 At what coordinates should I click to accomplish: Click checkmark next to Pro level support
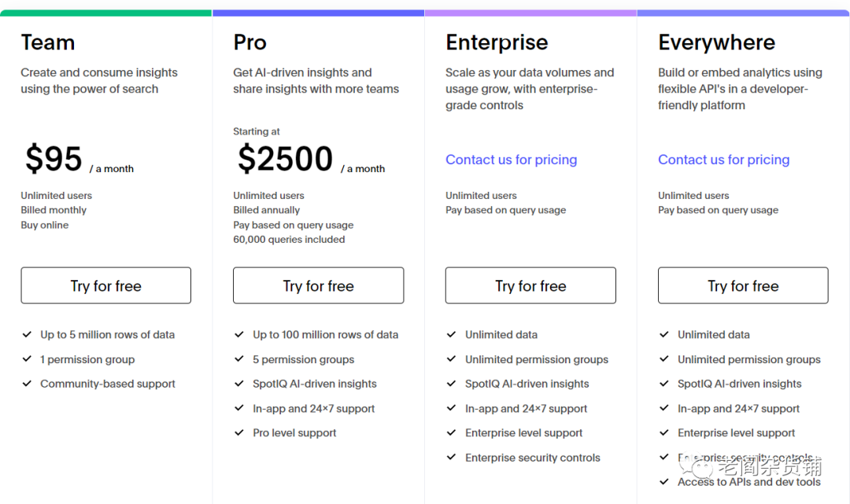tap(239, 432)
